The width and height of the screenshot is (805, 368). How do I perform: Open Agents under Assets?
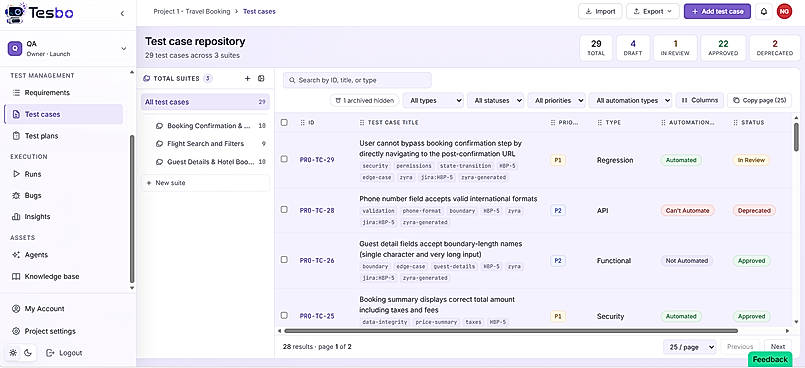click(63, 255)
